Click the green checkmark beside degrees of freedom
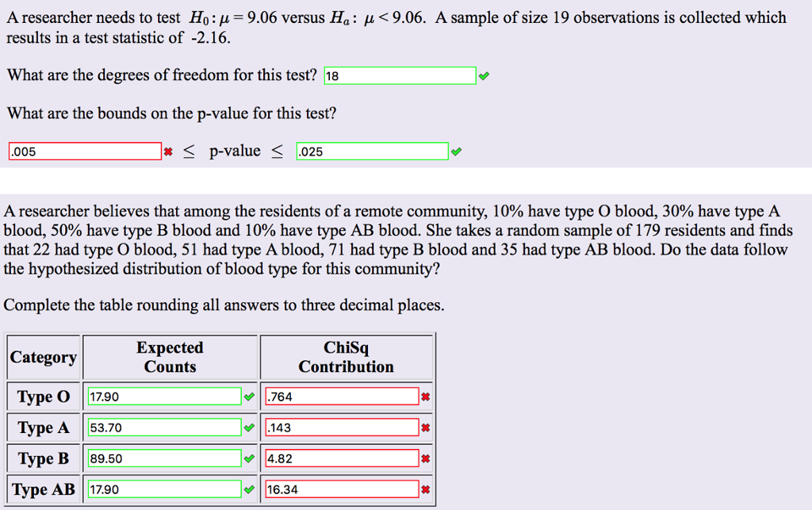812x510 pixels. point(485,75)
